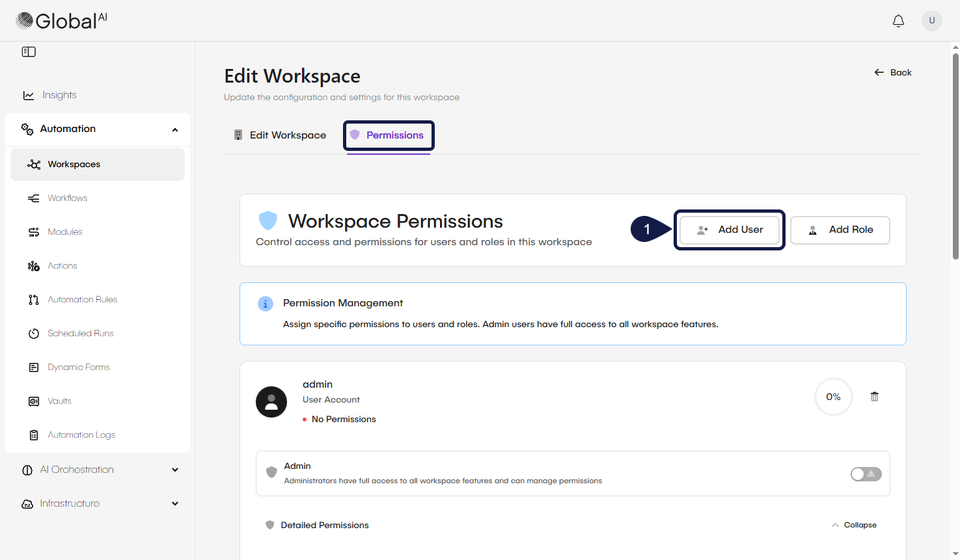Expand the Infrastructure section
This screenshot has height=560, width=960.
(x=174, y=503)
